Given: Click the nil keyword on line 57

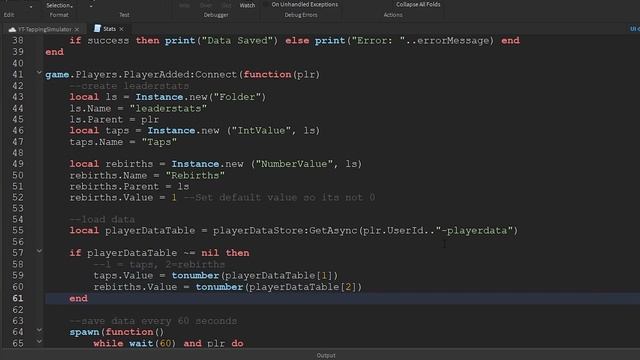Looking at the screenshot, I should (210, 253).
